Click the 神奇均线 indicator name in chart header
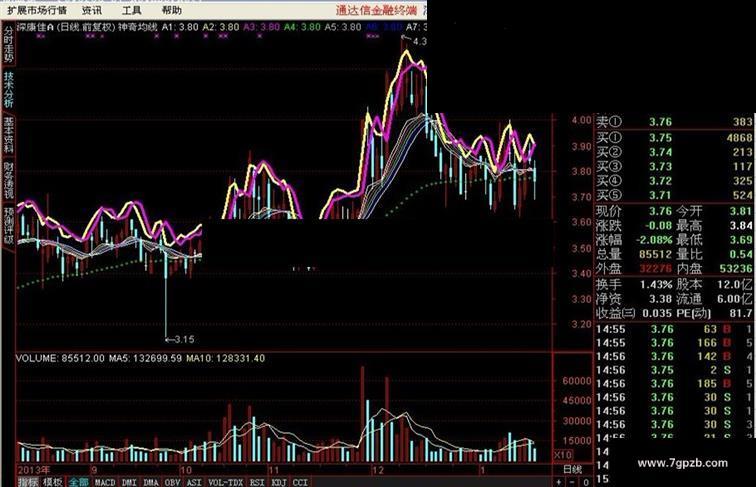The height and width of the screenshot is (487, 756). point(138,27)
